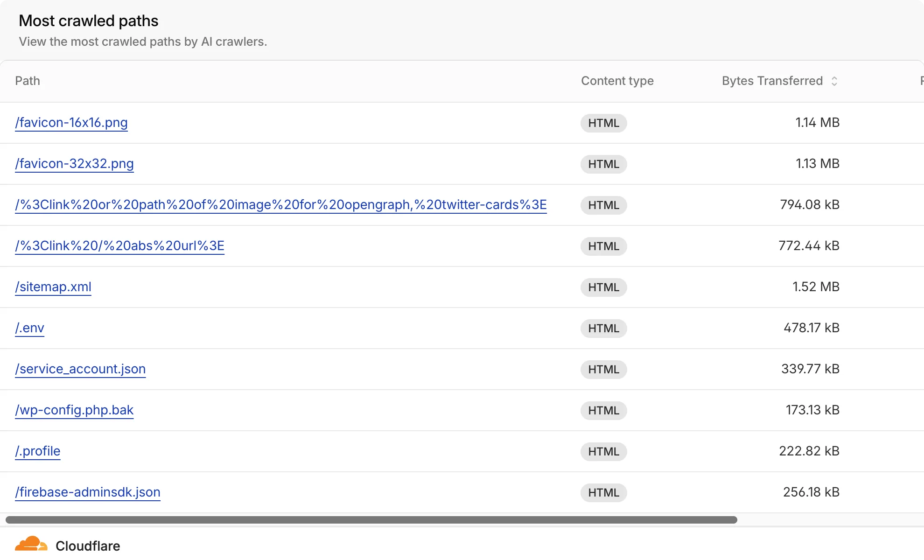924x560 pixels.
Task: Select HTML badge in /.env row
Action: [x=604, y=329]
